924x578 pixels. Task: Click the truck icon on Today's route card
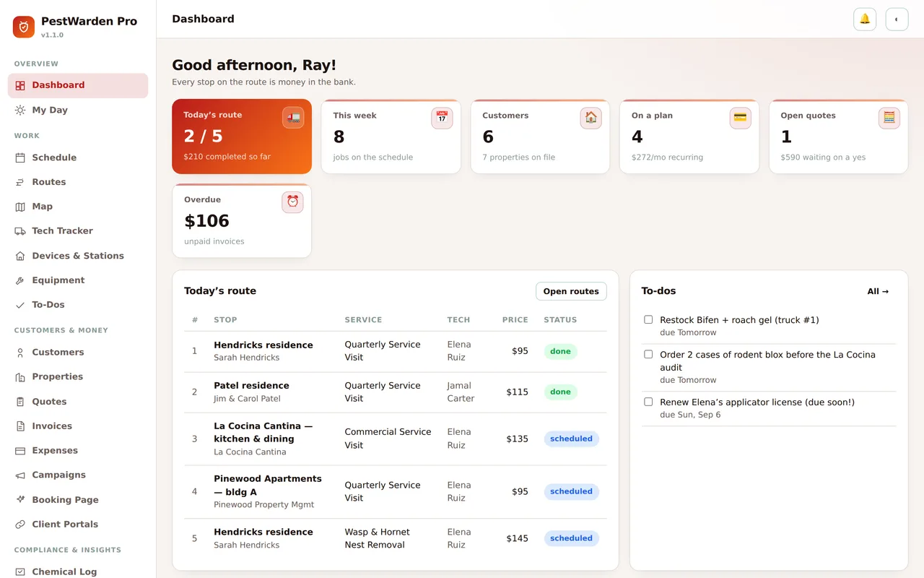click(x=293, y=118)
